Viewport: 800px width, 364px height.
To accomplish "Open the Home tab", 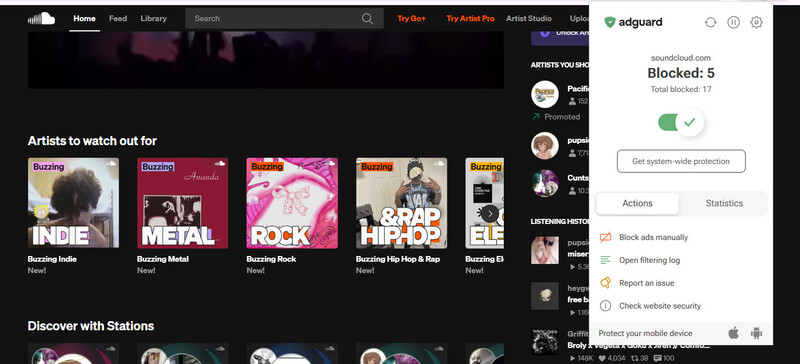I will click(x=84, y=18).
